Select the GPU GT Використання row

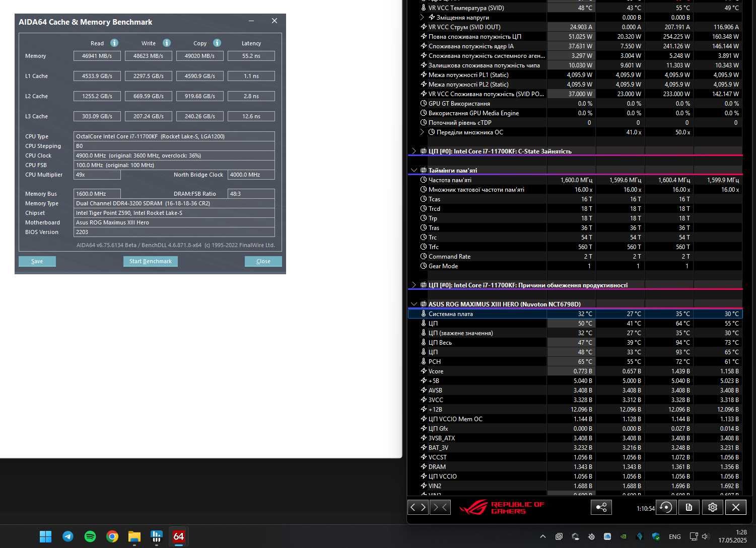tap(575, 103)
